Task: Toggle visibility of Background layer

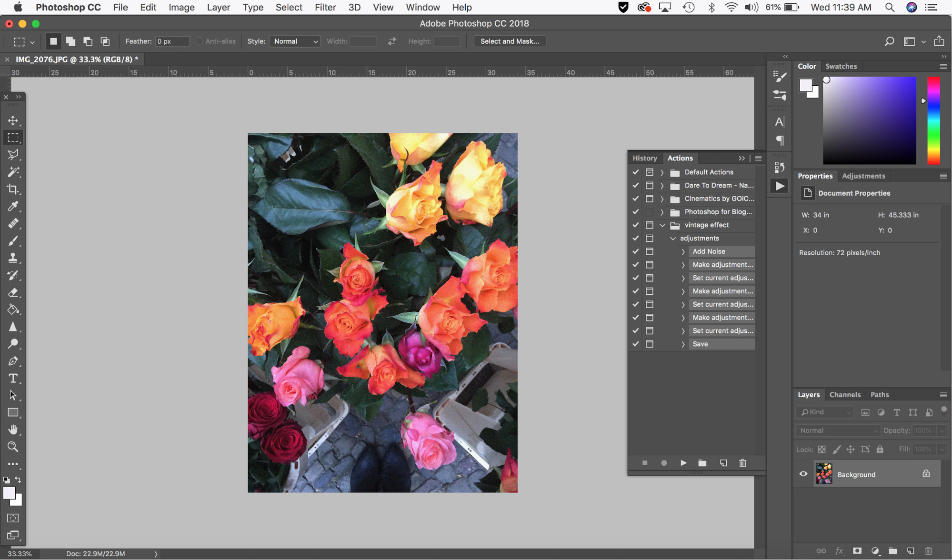Action: click(802, 474)
